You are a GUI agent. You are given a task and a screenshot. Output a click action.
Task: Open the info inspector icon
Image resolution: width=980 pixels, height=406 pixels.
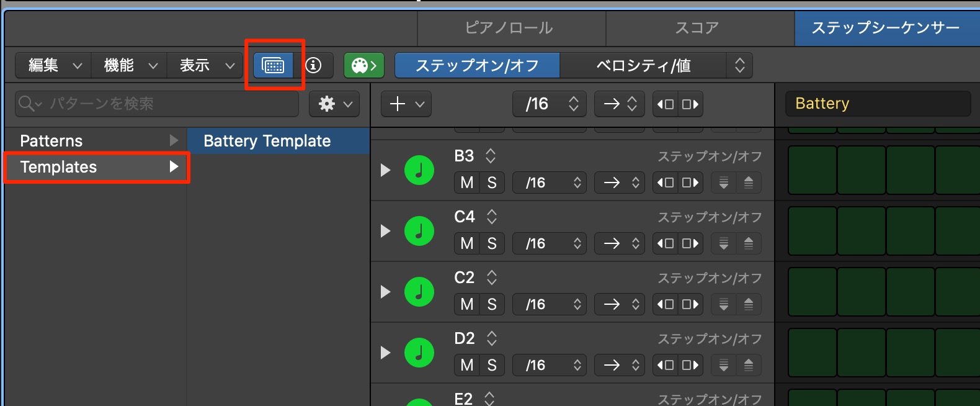[314, 65]
